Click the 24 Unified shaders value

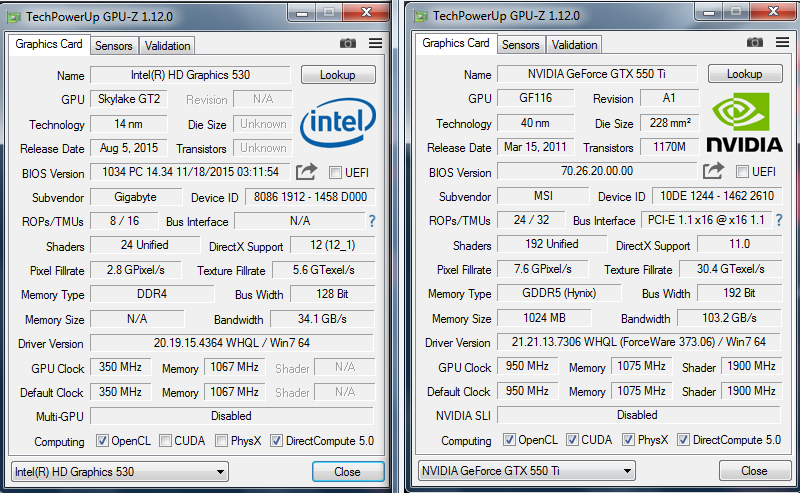coord(145,245)
